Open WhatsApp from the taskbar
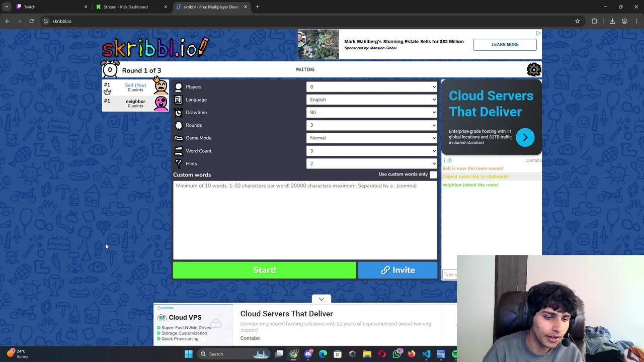 [x=397, y=354]
